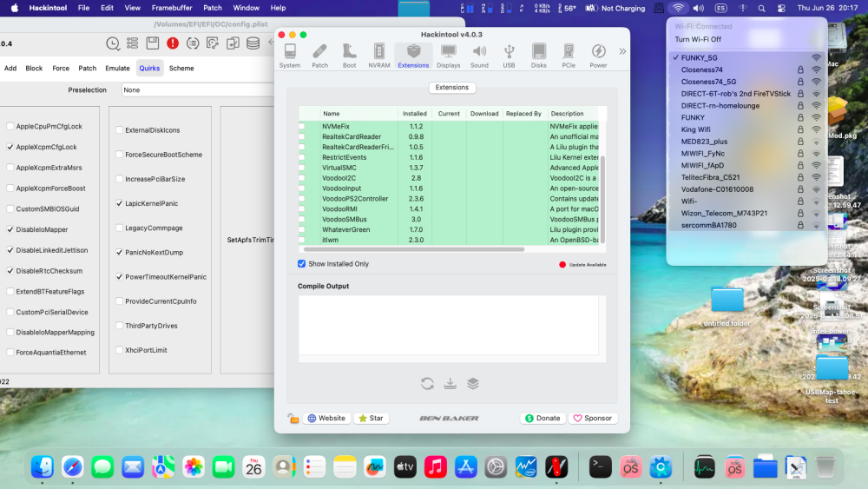This screenshot has height=489, width=868.
Task: Select the Patch tool in Hackintool toolbar
Action: [319, 56]
